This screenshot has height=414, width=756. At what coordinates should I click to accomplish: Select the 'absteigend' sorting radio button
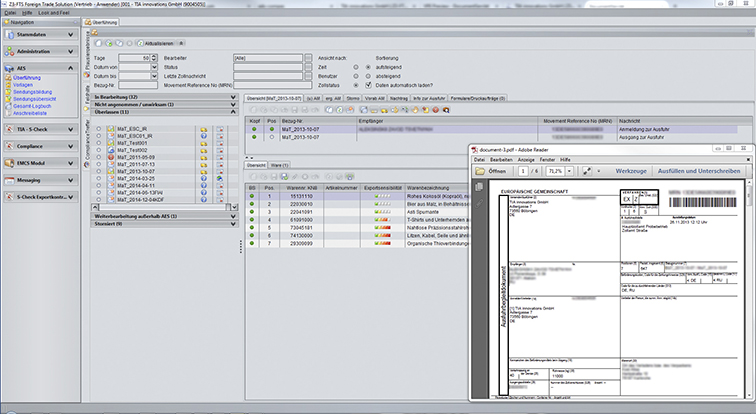(368, 76)
